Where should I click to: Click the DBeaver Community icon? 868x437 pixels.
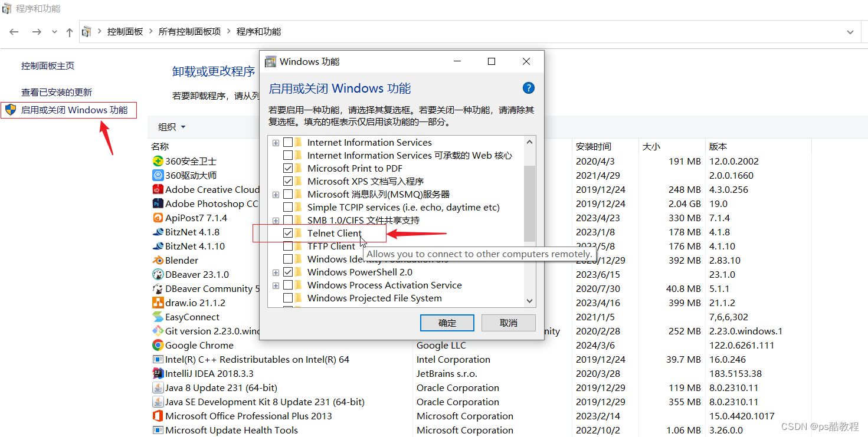158,288
